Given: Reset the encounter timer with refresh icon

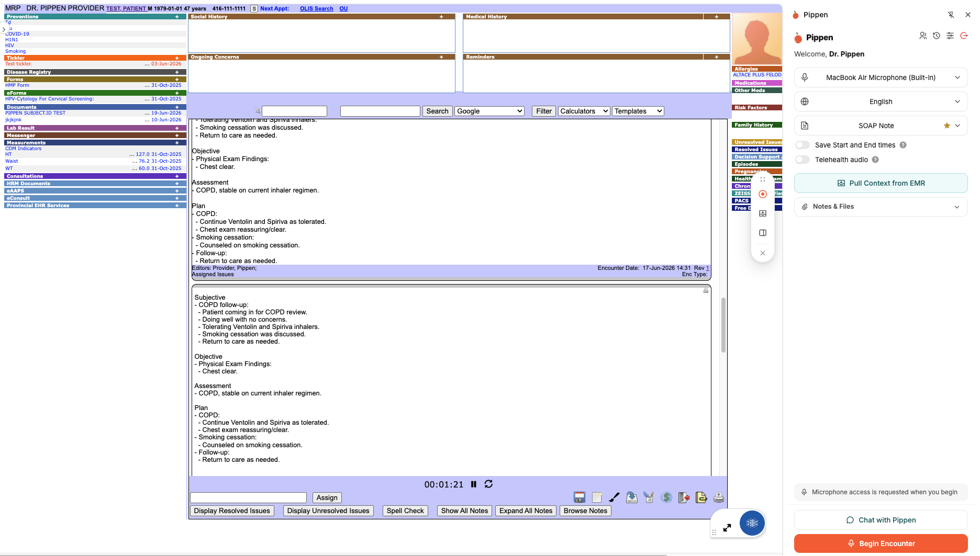Looking at the screenshot, I should pyautogui.click(x=488, y=484).
